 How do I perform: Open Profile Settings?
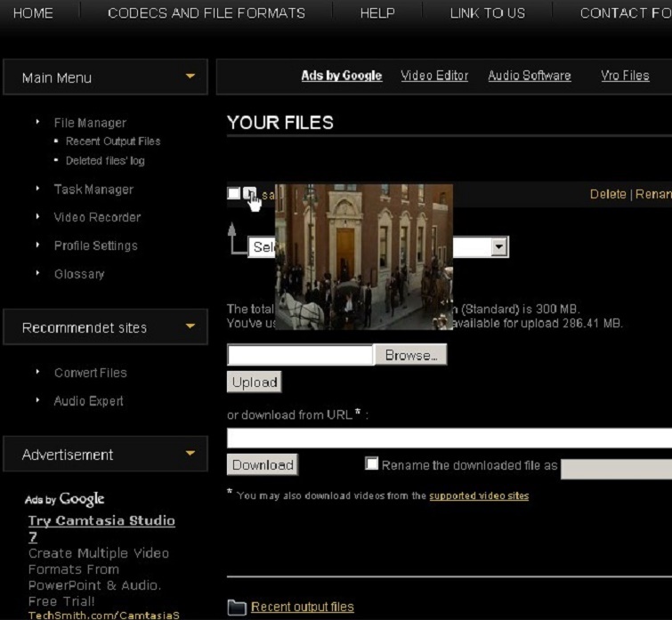coord(95,246)
